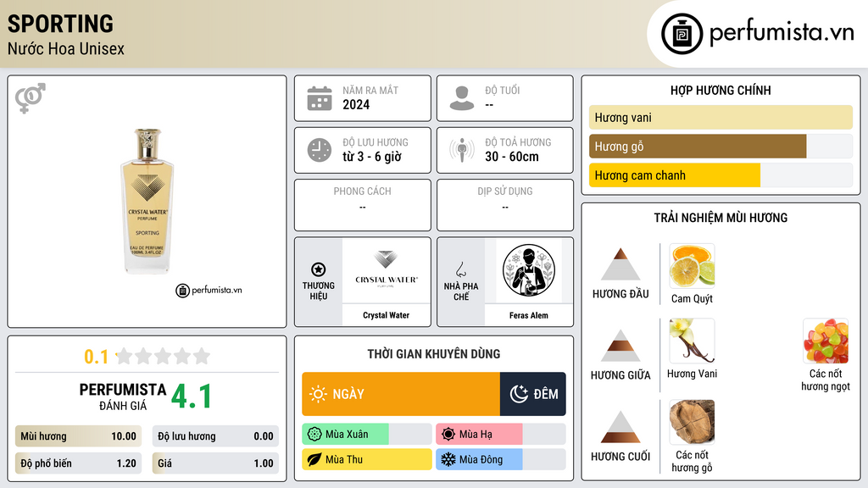This screenshot has width=868, height=488.
Task: Click the Hương vani accord bar
Action: tap(721, 117)
